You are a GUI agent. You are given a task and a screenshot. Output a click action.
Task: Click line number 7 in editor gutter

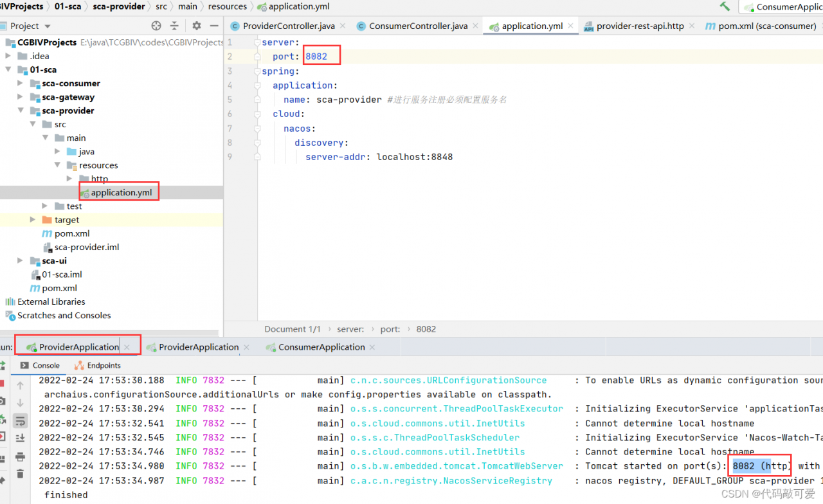tap(230, 128)
